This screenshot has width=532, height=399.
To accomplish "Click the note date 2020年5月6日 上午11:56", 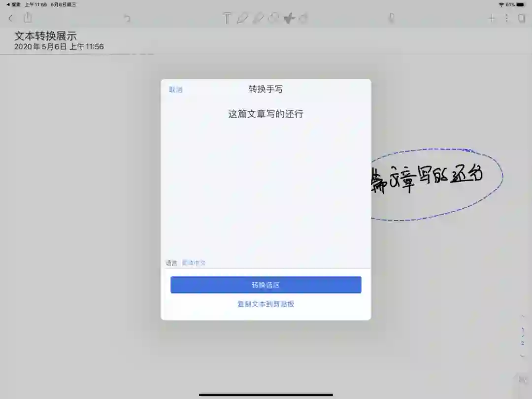I will point(59,47).
